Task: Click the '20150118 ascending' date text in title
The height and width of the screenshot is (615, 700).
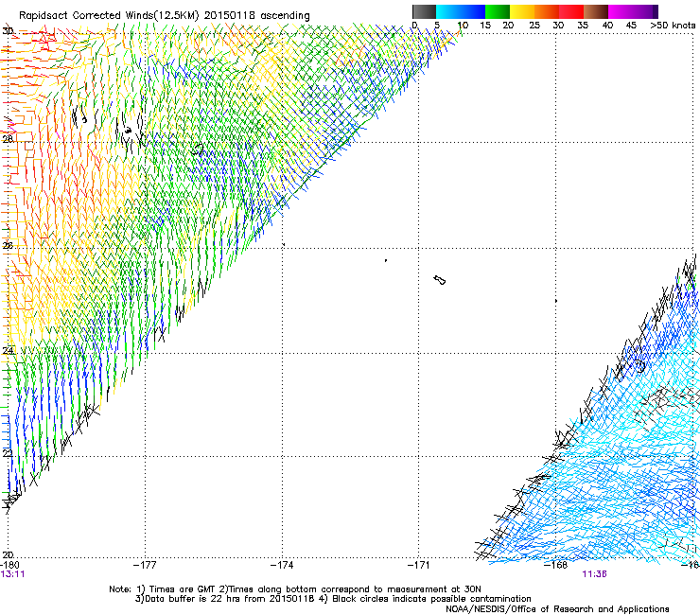Action: 256,16
